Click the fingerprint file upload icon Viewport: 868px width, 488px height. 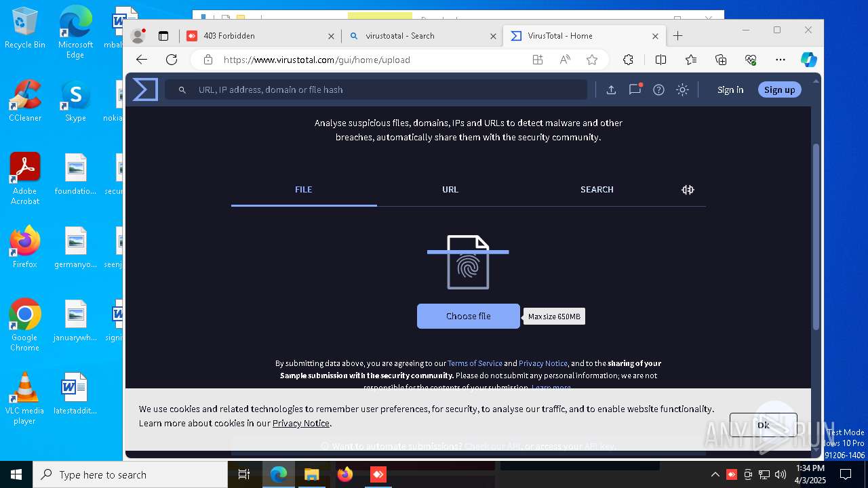468,262
